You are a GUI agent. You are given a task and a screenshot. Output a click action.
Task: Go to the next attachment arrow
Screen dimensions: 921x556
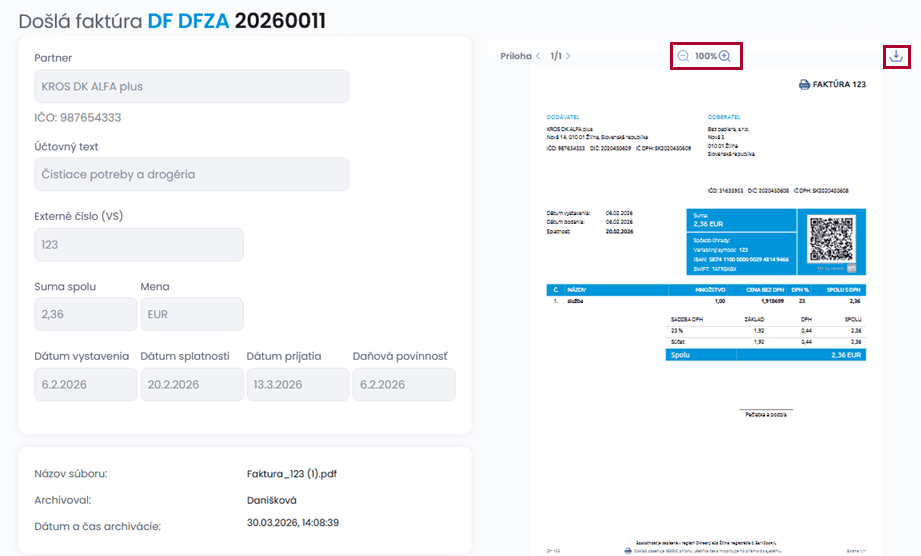click(x=569, y=56)
